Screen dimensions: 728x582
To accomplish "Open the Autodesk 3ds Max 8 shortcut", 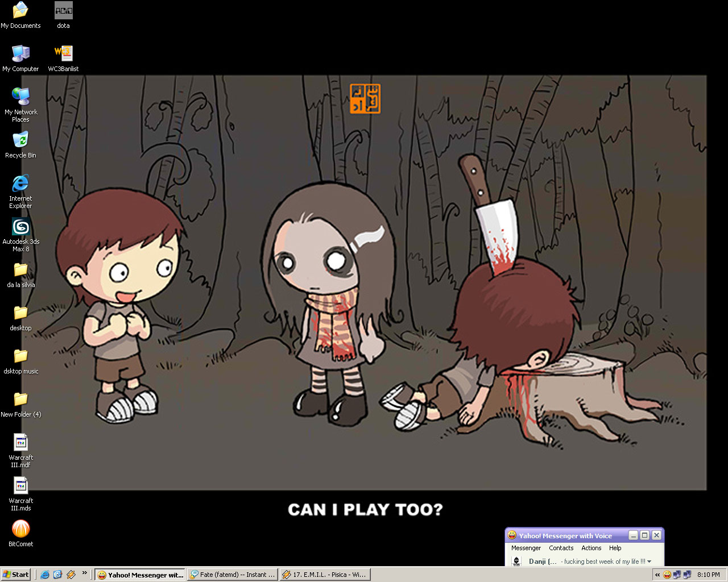I will (x=20, y=235).
